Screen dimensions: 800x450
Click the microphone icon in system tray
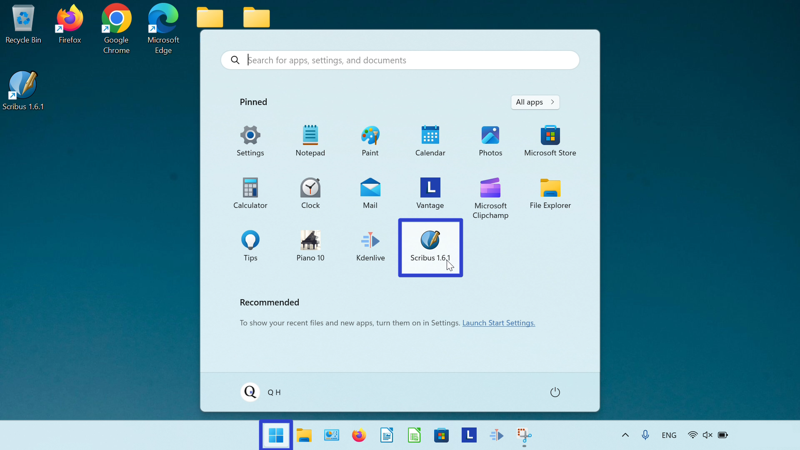pyautogui.click(x=645, y=435)
